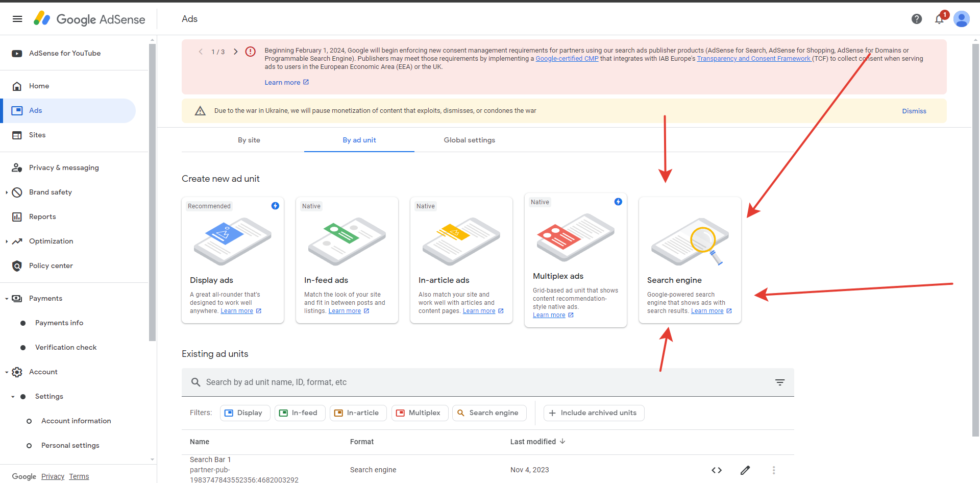Open Account information
Image resolution: width=980 pixels, height=483 pixels.
tap(76, 421)
